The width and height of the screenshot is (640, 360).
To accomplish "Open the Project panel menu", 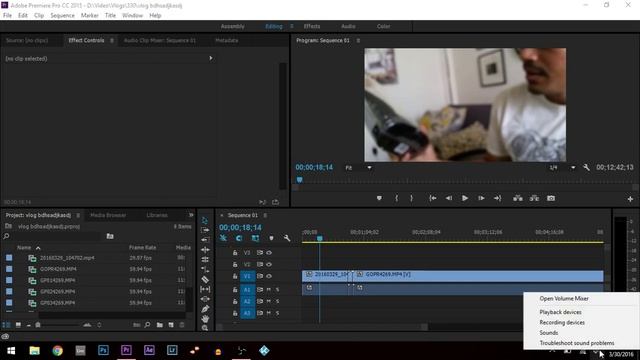I will point(78,215).
